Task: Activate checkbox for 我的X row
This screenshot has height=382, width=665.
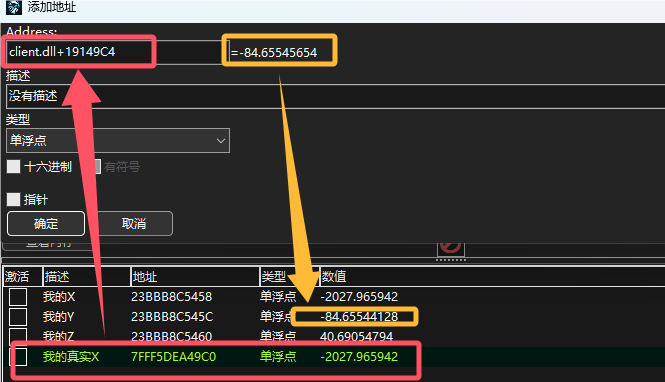Action: click(x=18, y=296)
